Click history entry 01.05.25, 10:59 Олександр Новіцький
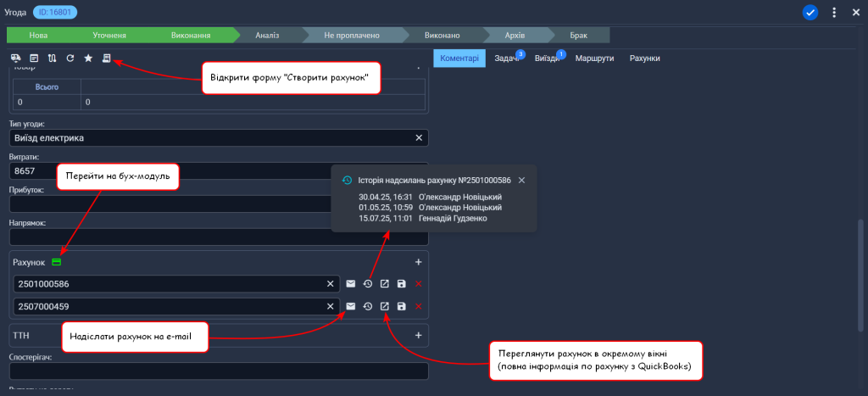 coord(430,208)
